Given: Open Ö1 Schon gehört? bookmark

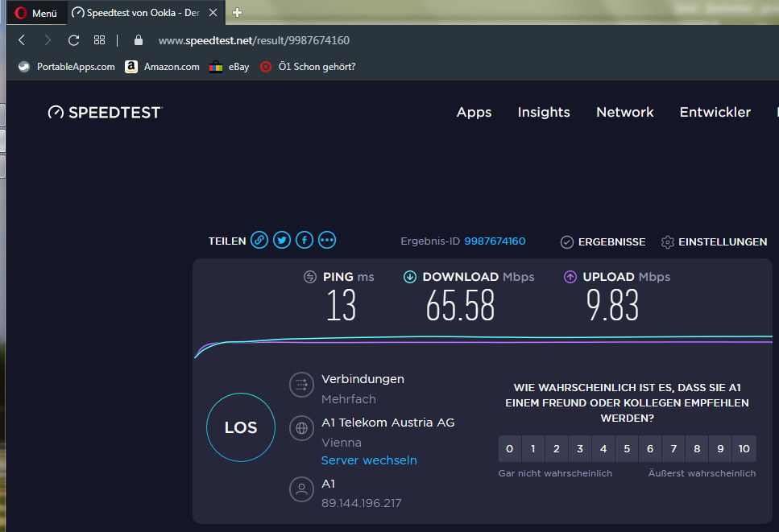Looking at the screenshot, I should (308, 67).
